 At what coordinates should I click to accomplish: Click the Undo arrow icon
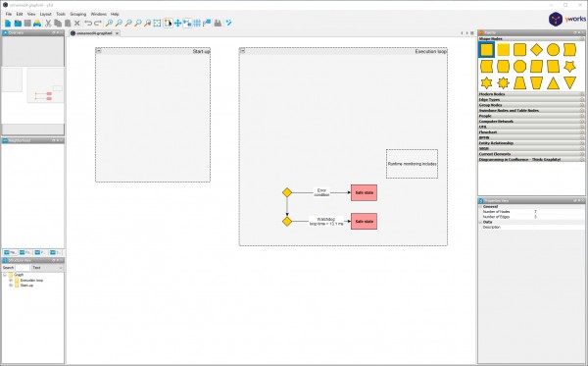(88, 24)
